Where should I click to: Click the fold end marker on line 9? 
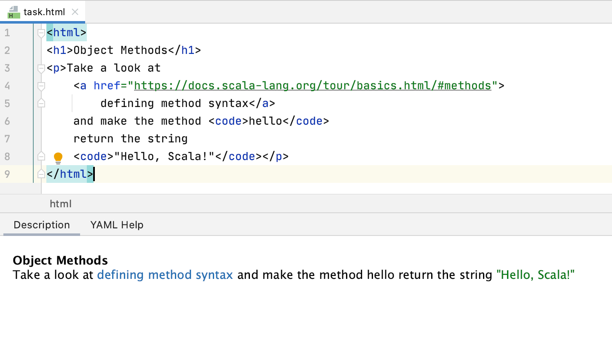click(x=41, y=174)
